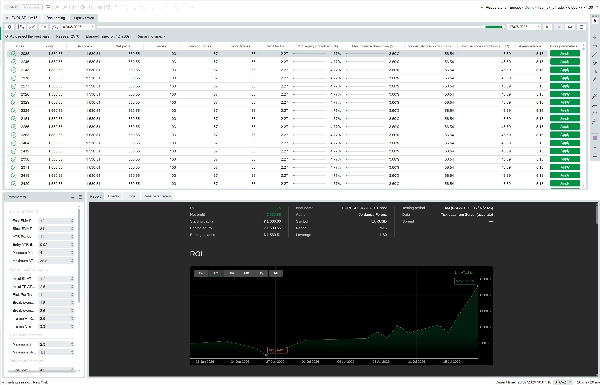
Task: Click the long slider track in the optimization toolbar
Action: coord(289,27)
